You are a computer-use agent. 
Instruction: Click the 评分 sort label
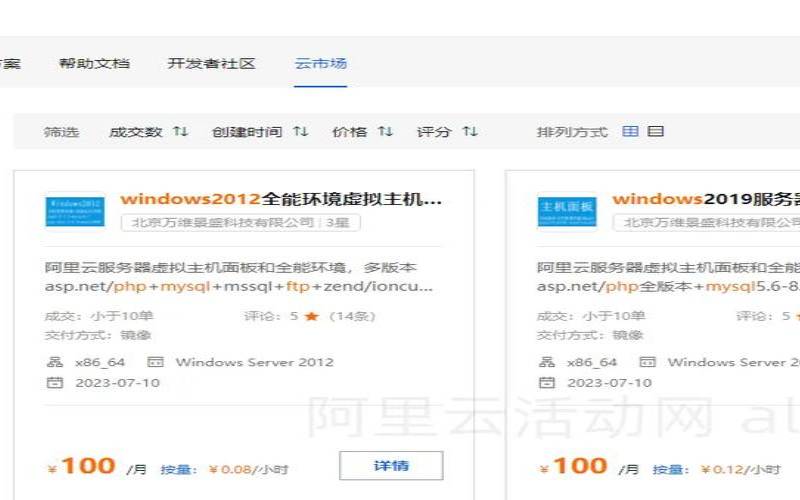[x=434, y=132]
